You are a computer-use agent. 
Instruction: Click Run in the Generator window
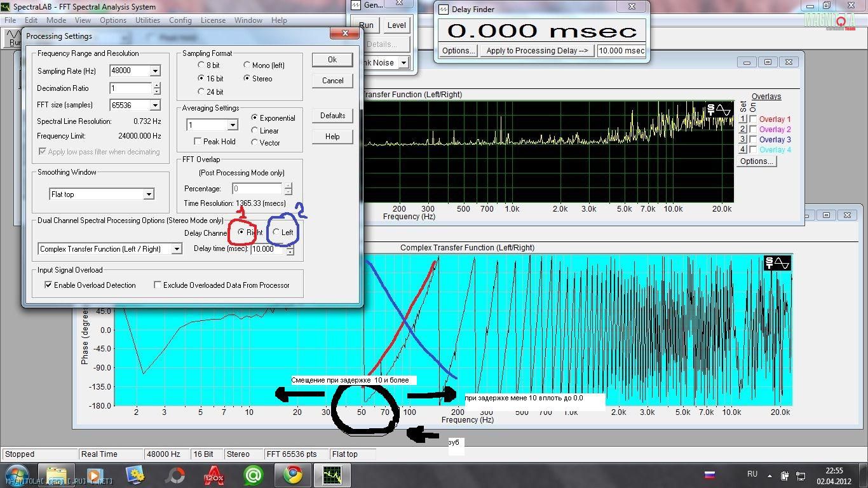tap(365, 25)
